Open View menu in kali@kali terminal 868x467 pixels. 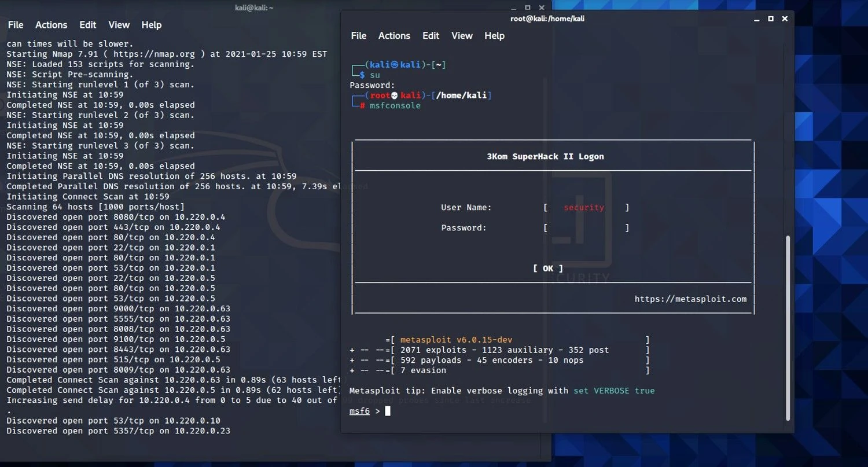[x=119, y=25]
